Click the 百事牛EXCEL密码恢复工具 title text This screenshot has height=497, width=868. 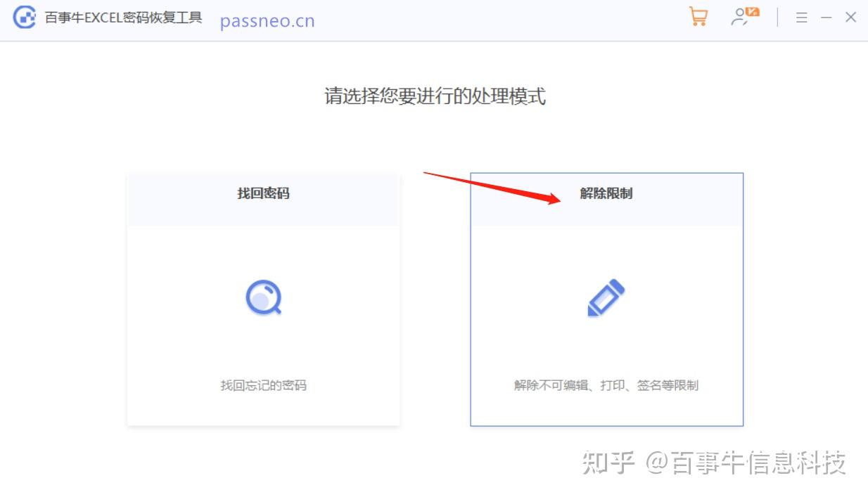[124, 18]
